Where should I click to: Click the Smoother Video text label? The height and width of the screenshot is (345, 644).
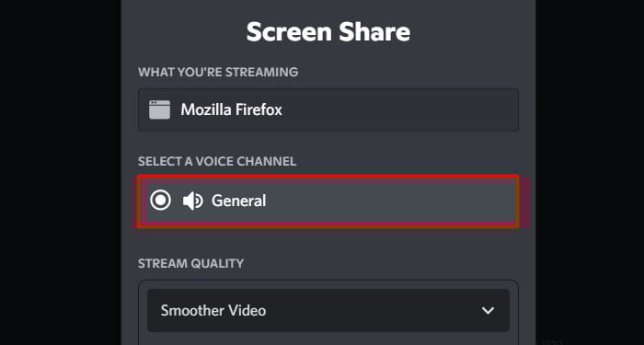pyautogui.click(x=213, y=311)
